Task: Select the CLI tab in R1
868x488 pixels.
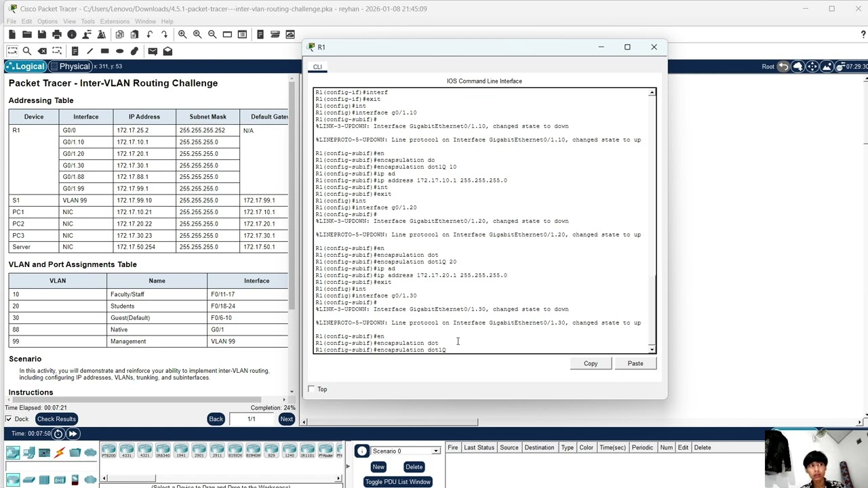Action: pyautogui.click(x=317, y=66)
